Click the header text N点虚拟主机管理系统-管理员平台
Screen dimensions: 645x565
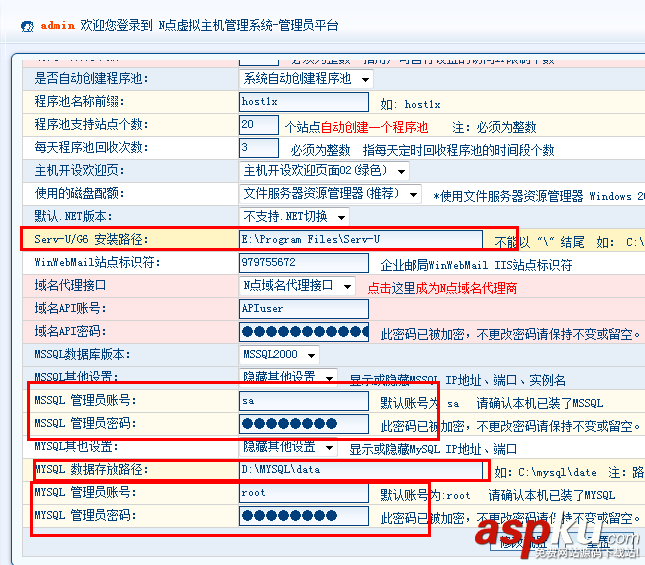tap(248, 26)
